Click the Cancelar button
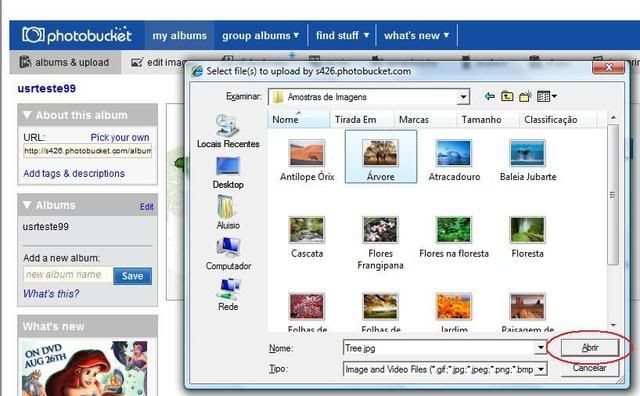This screenshot has width=640, height=396. (x=589, y=368)
